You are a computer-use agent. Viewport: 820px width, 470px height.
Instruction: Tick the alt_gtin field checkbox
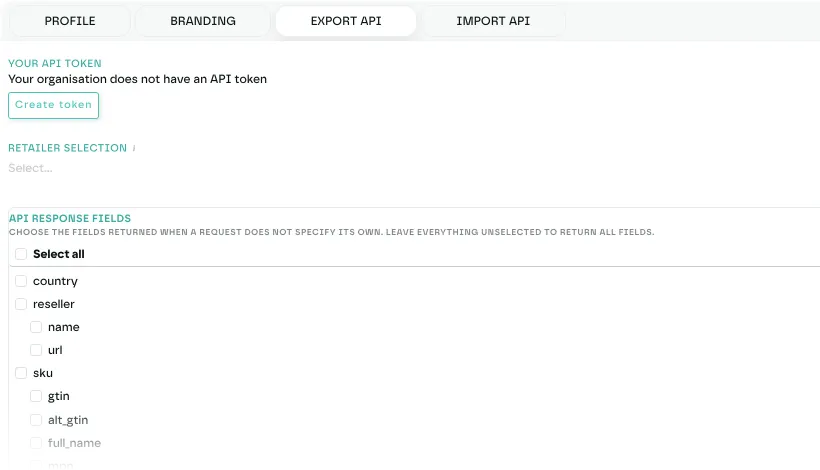point(36,420)
